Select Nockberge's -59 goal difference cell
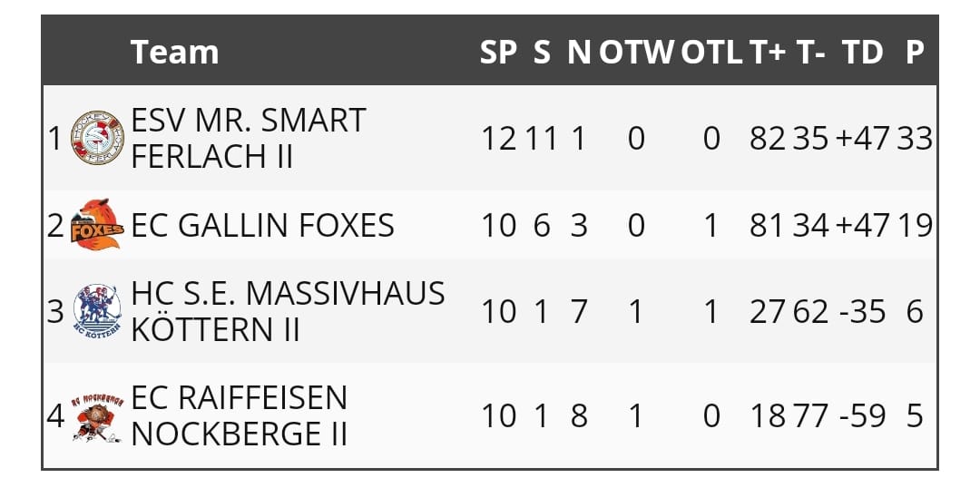This screenshot has width=980, height=478. (863, 416)
